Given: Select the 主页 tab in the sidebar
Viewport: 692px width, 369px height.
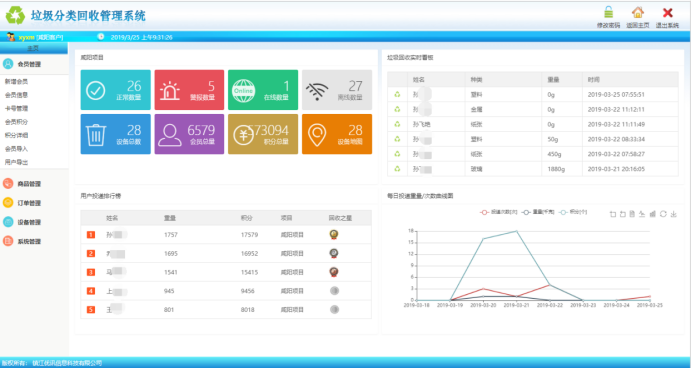Looking at the screenshot, I should click(34, 49).
